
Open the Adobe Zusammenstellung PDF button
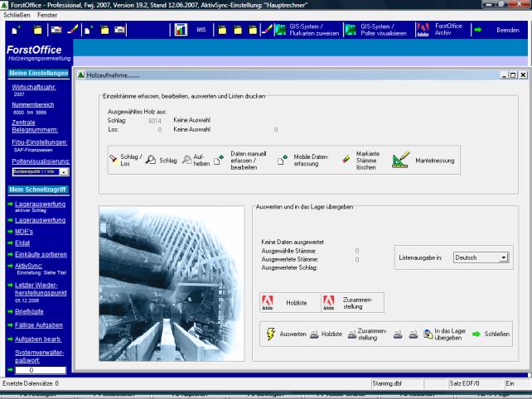pyautogui.click(x=352, y=302)
